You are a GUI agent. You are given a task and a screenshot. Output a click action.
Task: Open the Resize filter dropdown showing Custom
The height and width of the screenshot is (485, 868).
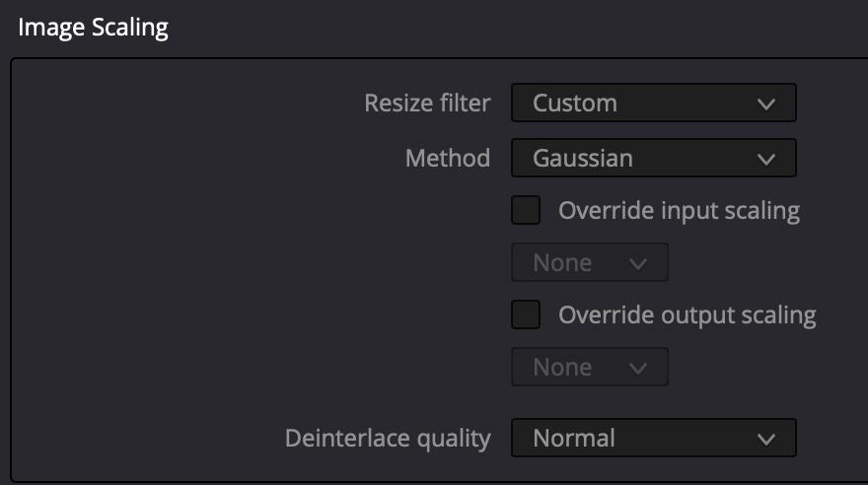click(x=653, y=104)
